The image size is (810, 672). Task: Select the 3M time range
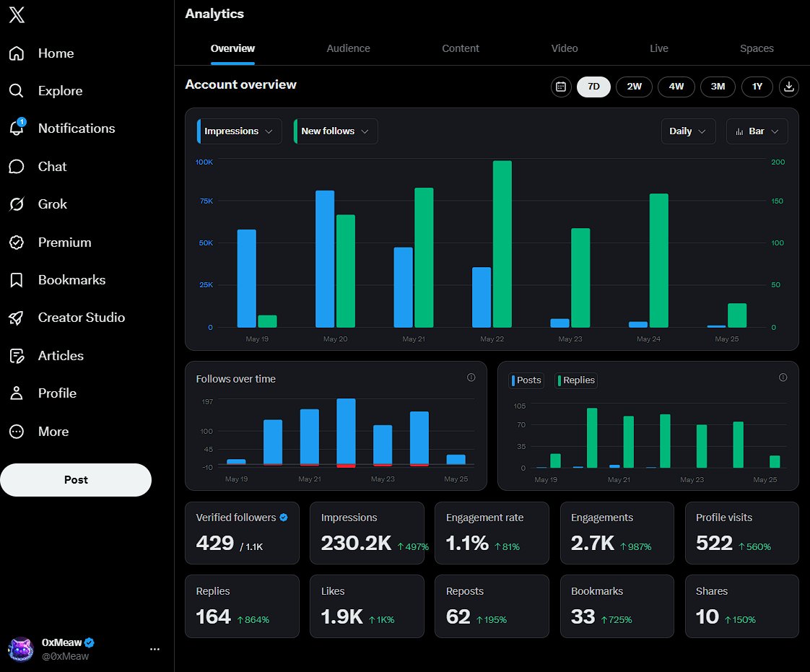coord(718,87)
